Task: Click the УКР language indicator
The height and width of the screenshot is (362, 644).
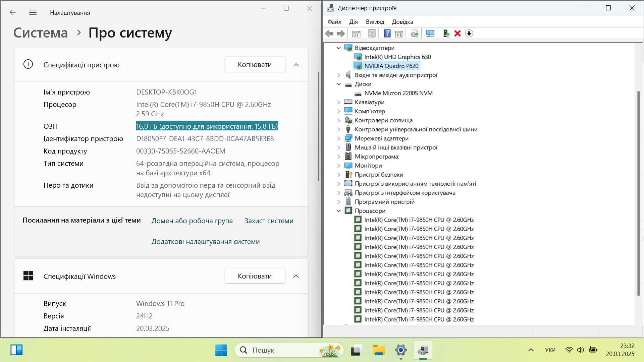Action: (x=550, y=350)
